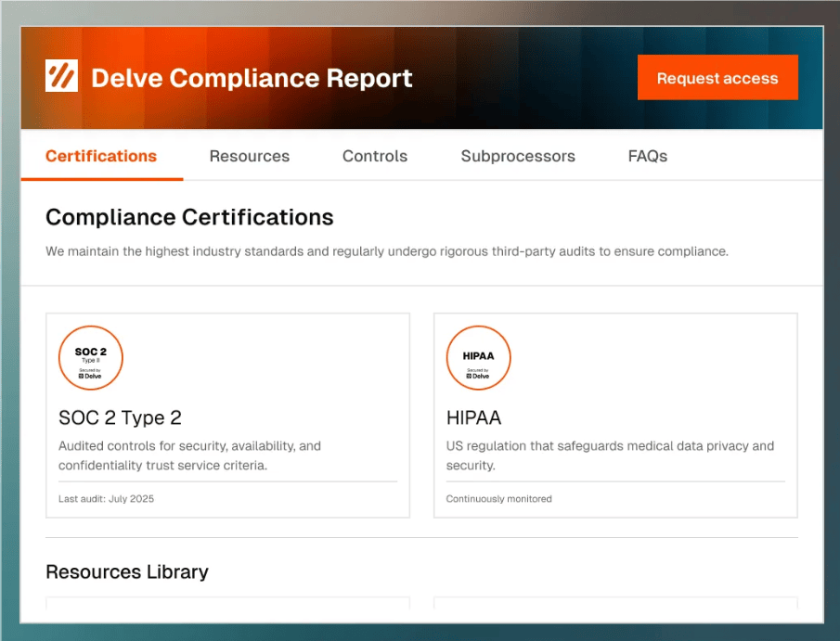The width and height of the screenshot is (840, 641).
Task: Select the SOC 2 Type II badge seal
Action: pyautogui.click(x=90, y=357)
